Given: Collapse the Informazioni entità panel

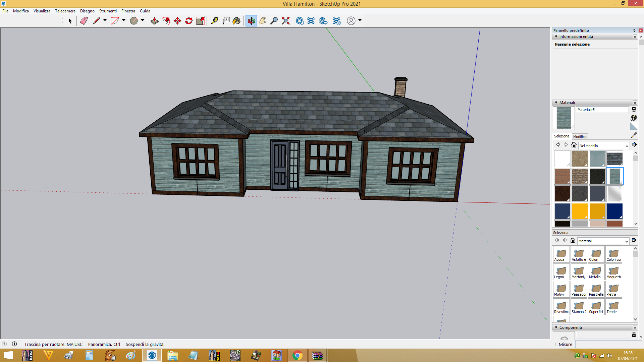Looking at the screenshot, I should (556, 37).
